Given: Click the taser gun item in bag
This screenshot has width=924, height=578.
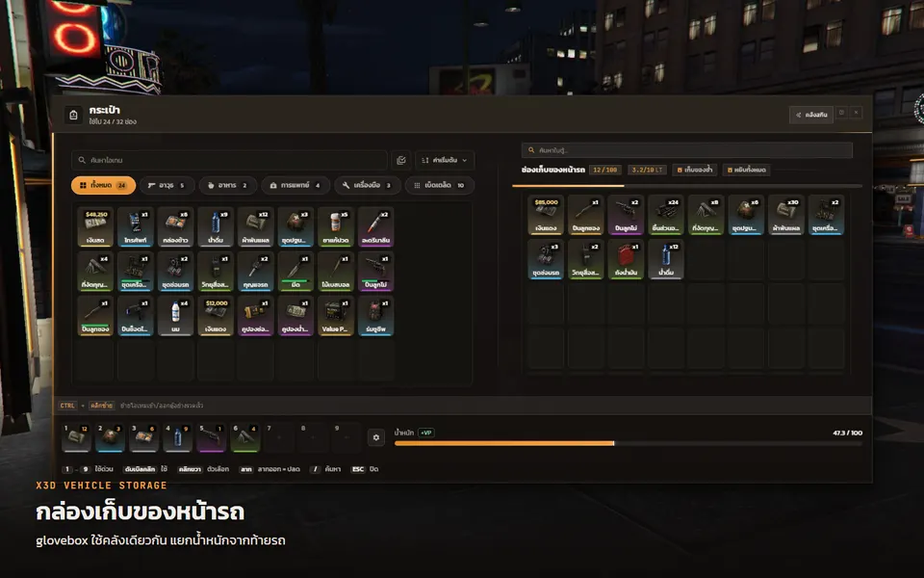Looking at the screenshot, I should click(x=136, y=316).
